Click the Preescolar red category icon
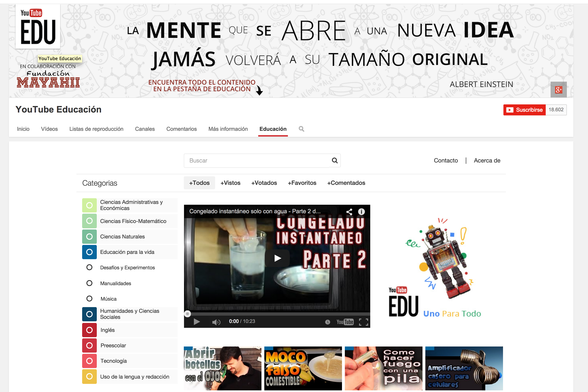The width and height of the screenshot is (588, 392). [89, 345]
